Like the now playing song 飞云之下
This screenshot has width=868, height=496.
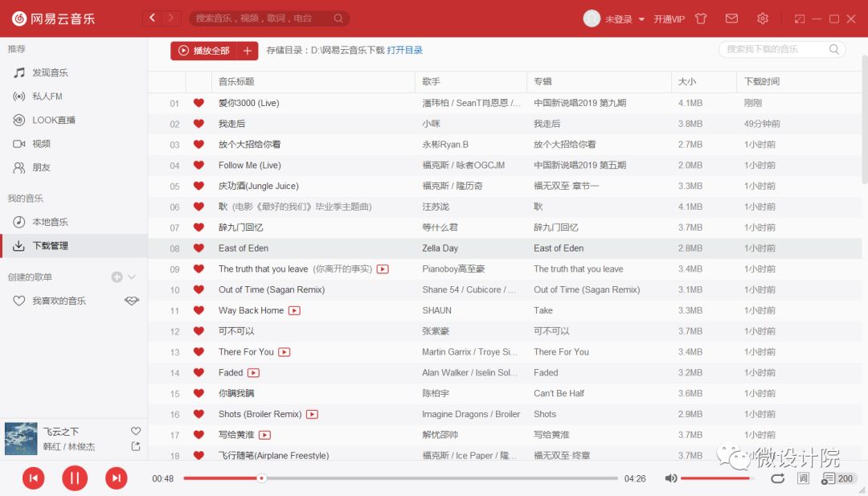[x=136, y=431]
